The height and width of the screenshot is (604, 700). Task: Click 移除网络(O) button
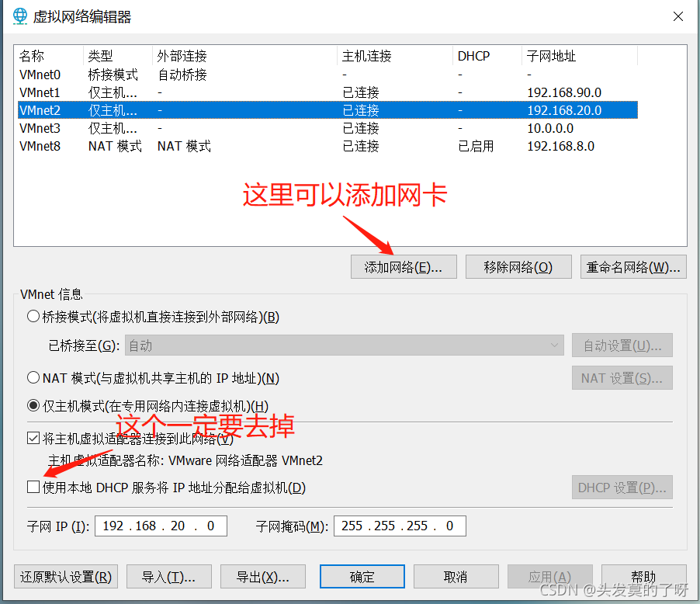coord(518,267)
